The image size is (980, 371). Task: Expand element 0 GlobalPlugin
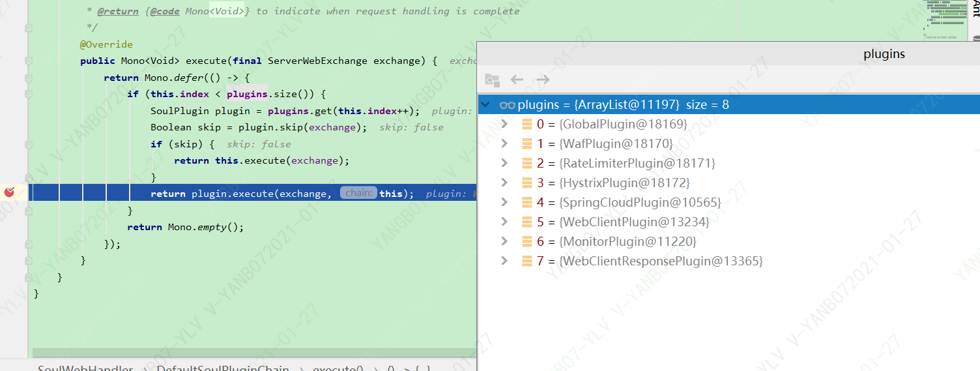click(x=504, y=124)
